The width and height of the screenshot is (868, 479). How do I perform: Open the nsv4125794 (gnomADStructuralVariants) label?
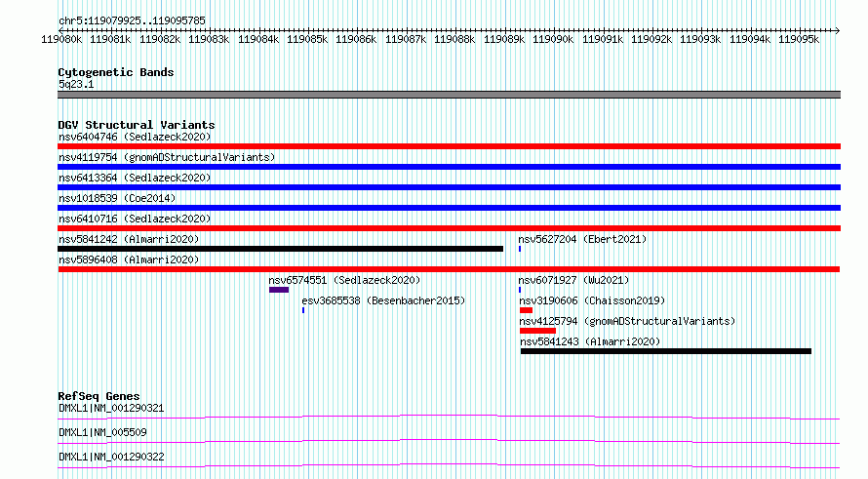tap(627, 321)
